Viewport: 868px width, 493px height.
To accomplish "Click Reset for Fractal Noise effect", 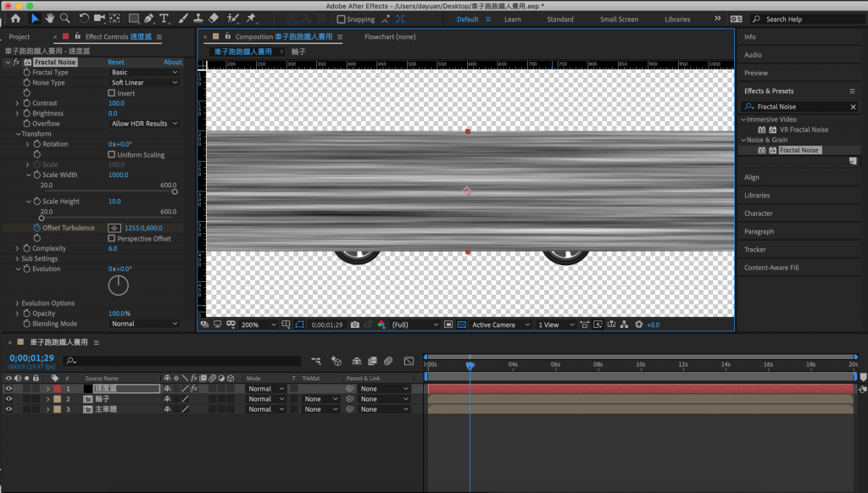I will 115,63.
